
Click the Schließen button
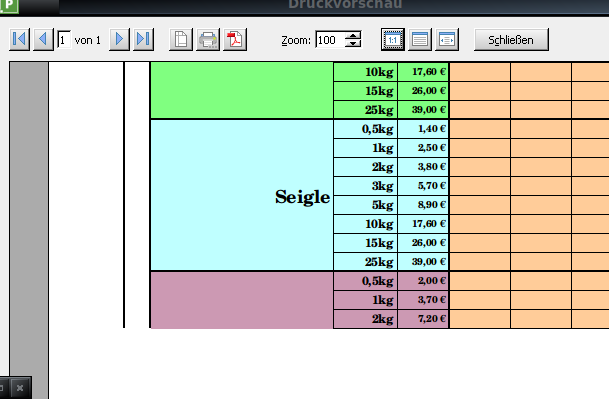tap(511, 40)
